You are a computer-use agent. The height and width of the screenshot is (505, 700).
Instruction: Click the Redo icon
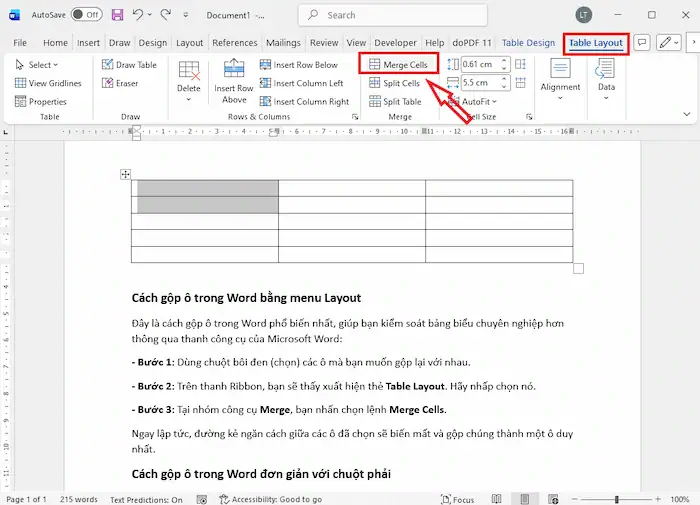pyautogui.click(x=166, y=15)
